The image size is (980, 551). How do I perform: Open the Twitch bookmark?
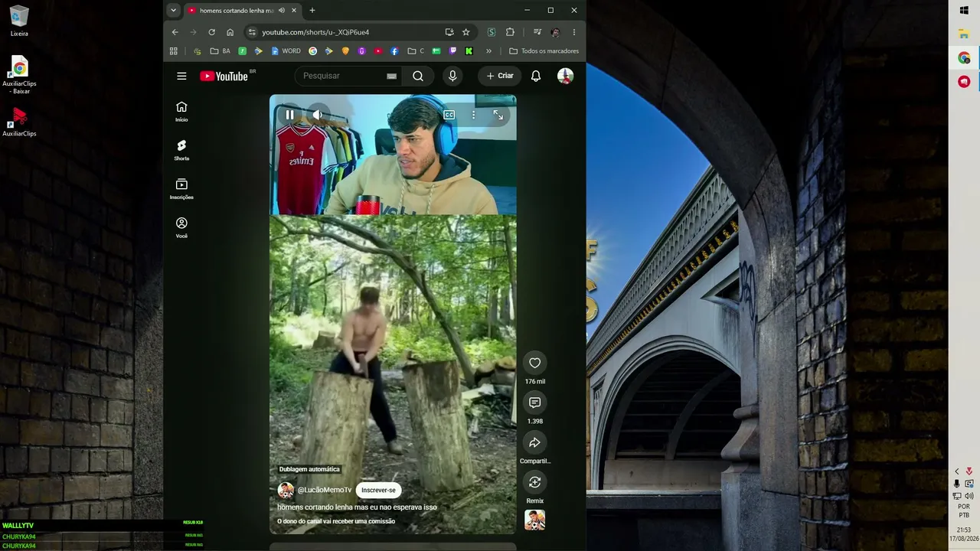pos(452,51)
